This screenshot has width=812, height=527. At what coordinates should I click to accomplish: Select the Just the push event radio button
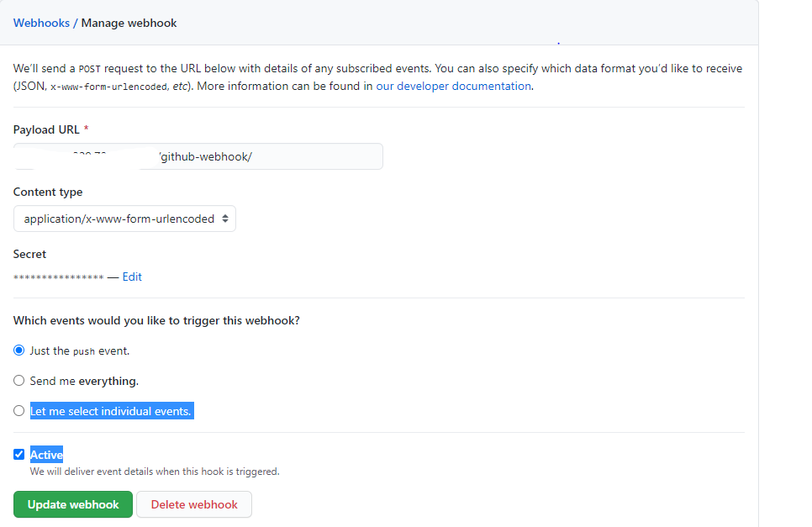point(19,350)
